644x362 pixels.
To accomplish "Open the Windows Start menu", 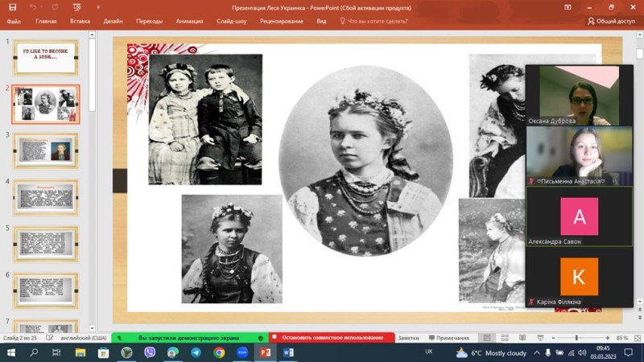I will coord(11,352).
